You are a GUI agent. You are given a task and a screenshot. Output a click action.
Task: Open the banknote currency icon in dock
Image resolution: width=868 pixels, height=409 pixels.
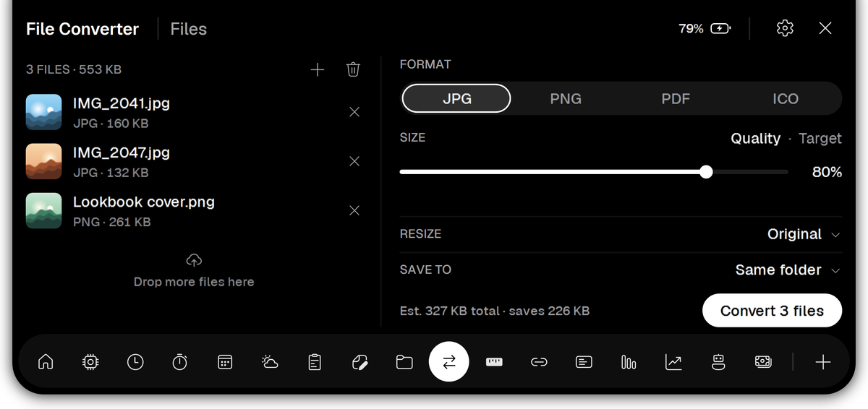(x=763, y=362)
